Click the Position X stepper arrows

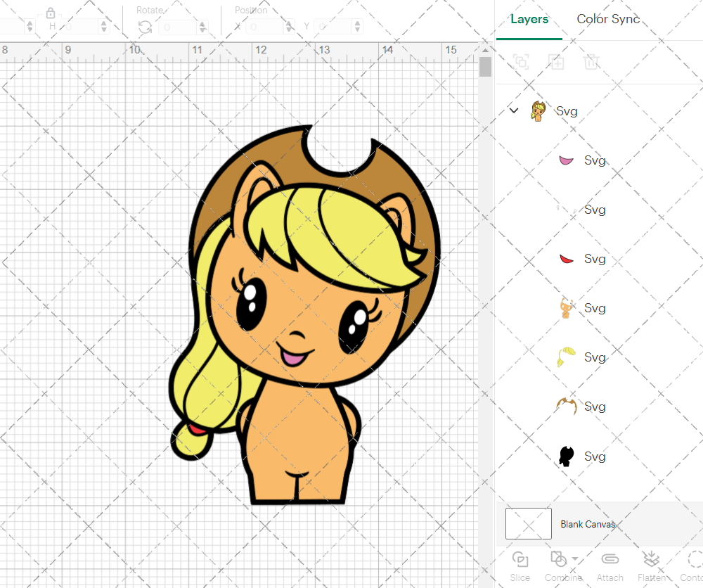point(290,27)
